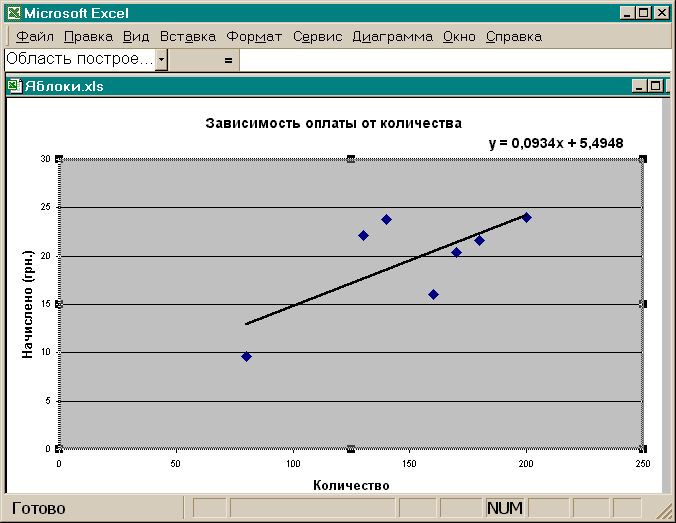Screen dimensions: 676x523
Task: Open the Файл menu
Action: (35, 37)
